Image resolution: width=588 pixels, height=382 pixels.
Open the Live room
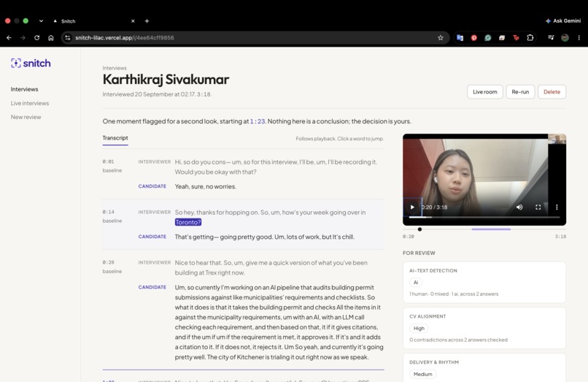tap(485, 91)
